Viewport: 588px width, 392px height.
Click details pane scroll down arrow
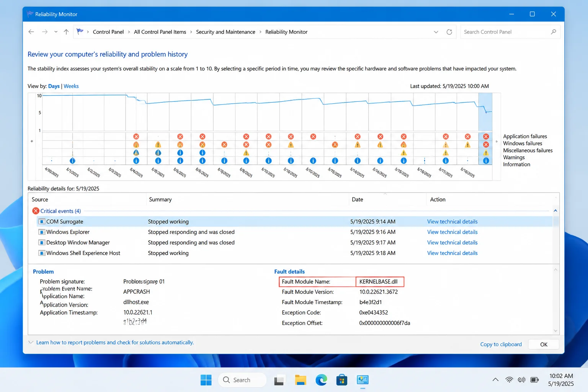(555, 331)
